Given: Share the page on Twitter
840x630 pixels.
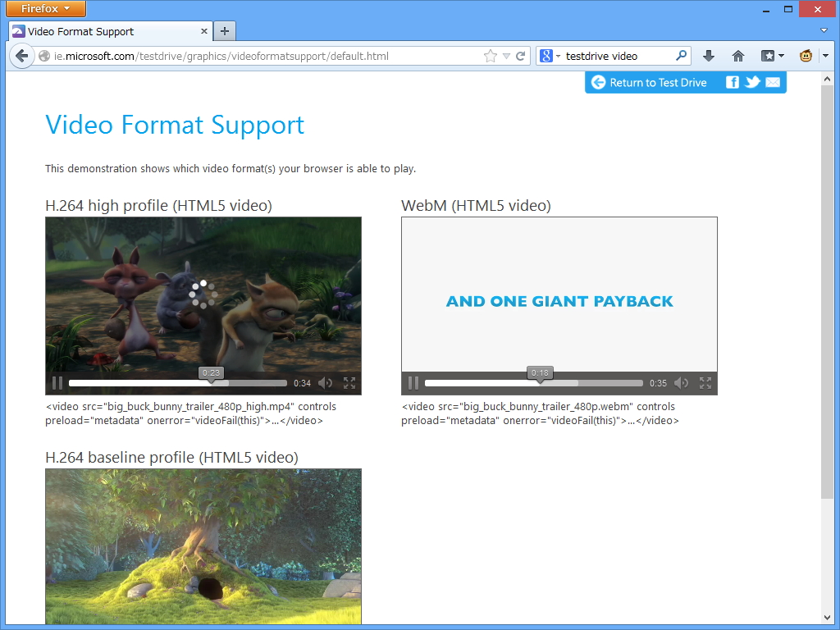Looking at the screenshot, I should pos(752,82).
